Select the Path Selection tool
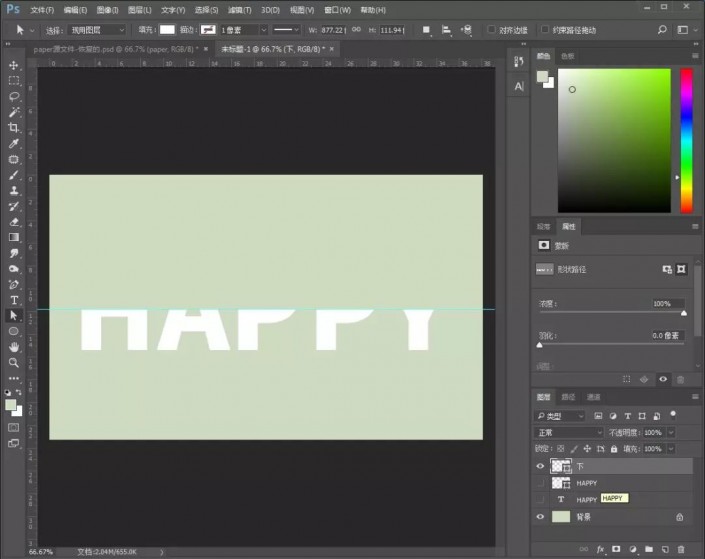Image resolution: width=705 pixels, height=559 pixels. pos(13,316)
